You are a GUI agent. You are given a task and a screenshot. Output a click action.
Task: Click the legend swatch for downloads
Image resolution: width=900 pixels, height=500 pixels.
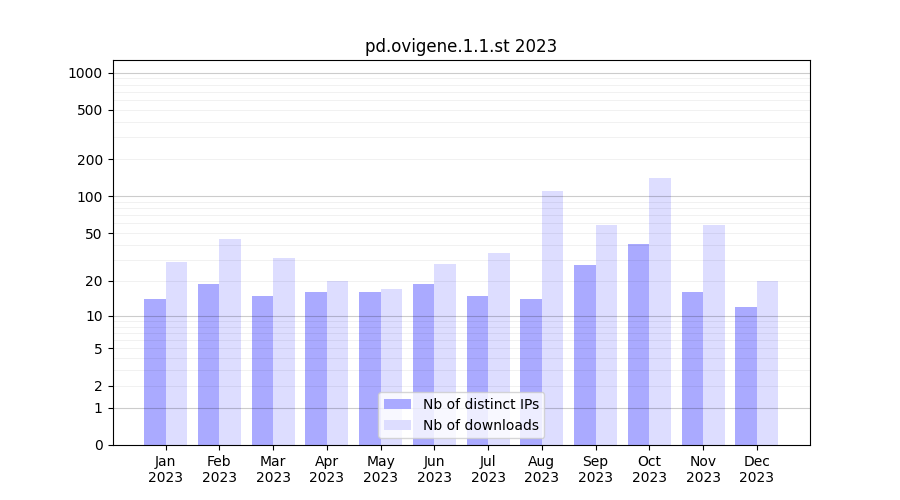397,425
